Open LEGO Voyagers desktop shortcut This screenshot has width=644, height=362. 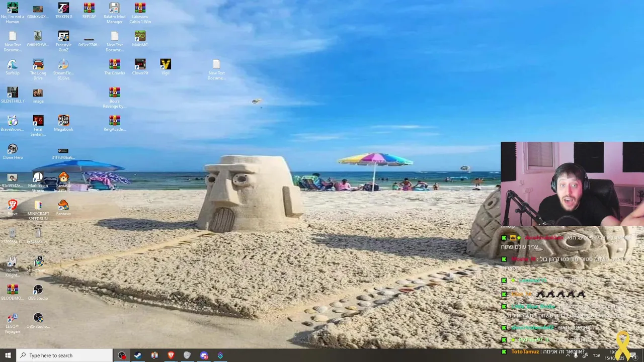pos(13,322)
